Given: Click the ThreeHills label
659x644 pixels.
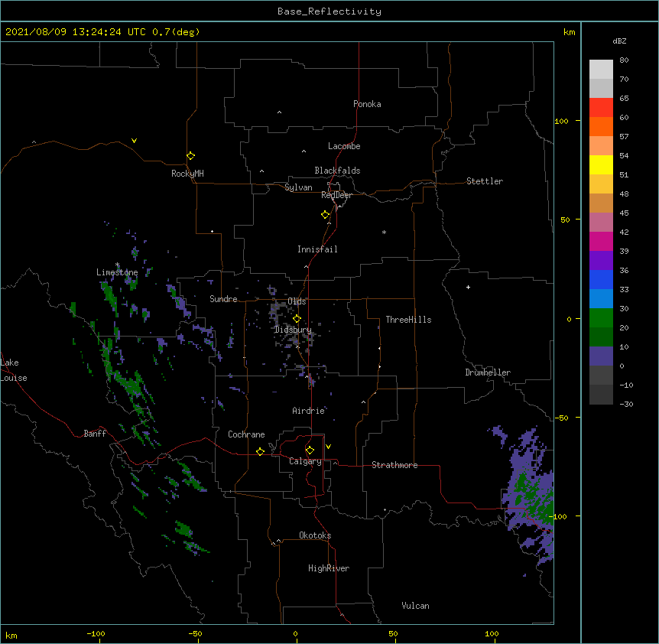Looking at the screenshot, I should [x=408, y=320].
